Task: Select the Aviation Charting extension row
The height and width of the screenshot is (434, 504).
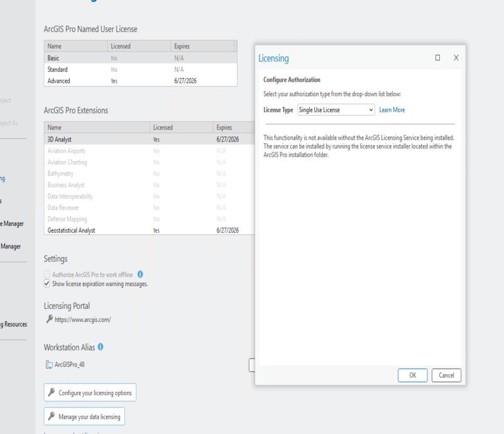Action: pyautogui.click(x=150, y=162)
